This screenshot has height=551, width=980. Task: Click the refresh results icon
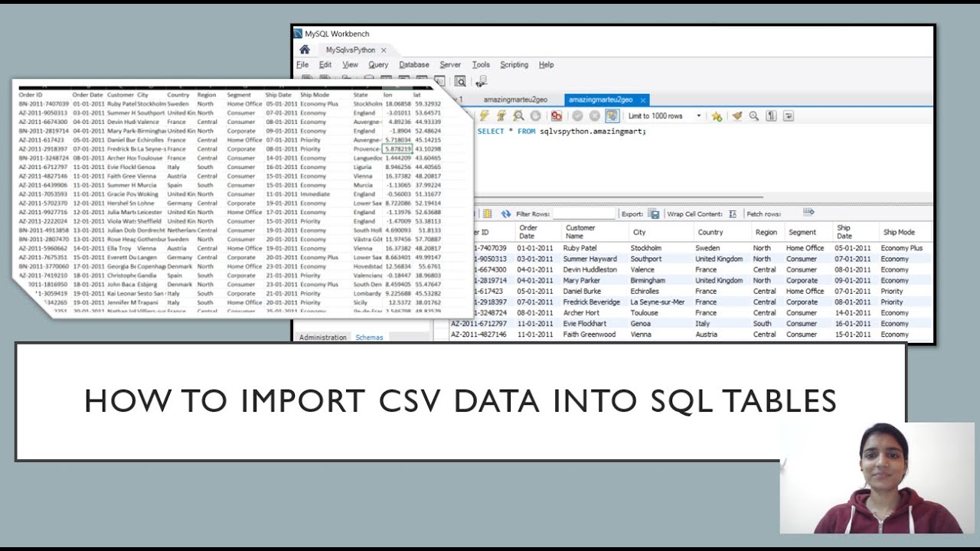pyautogui.click(x=506, y=214)
